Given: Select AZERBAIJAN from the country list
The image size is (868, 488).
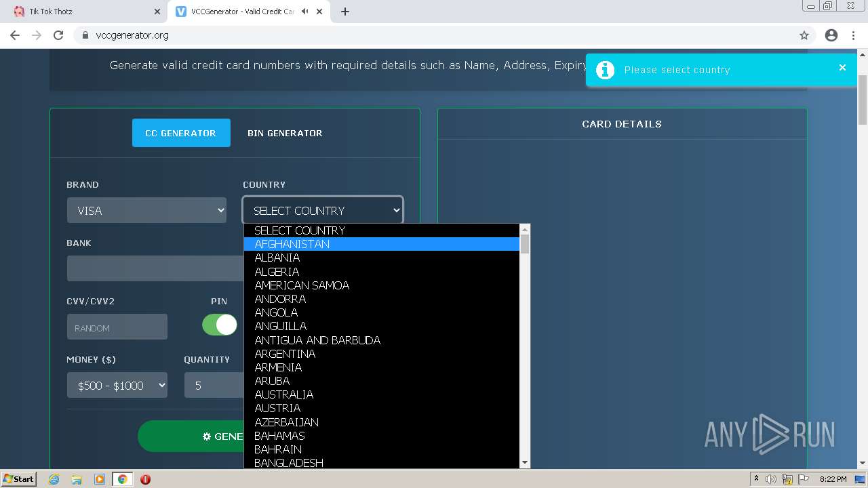Looking at the screenshot, I should 382,422.
